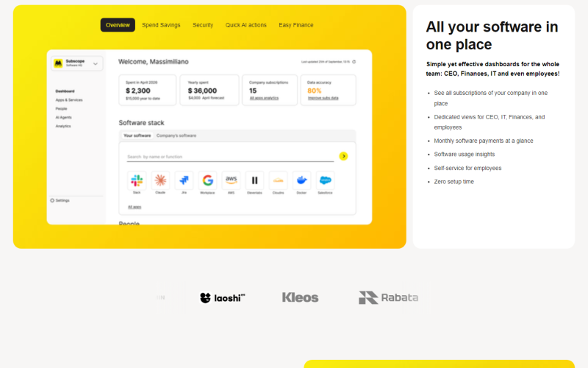588x368 pixels.
Task: Open AI Agents in the sidebar
Action: (63, 118)
